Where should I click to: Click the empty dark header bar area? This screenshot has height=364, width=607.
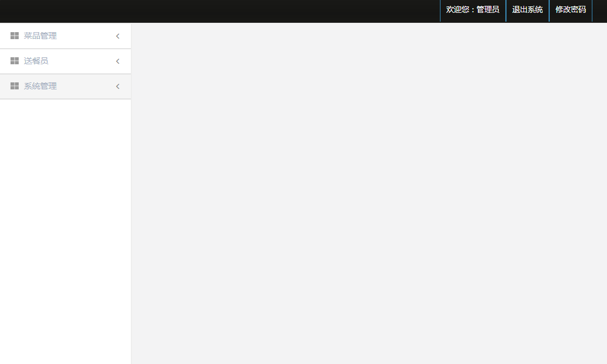[x=220, y=11]
